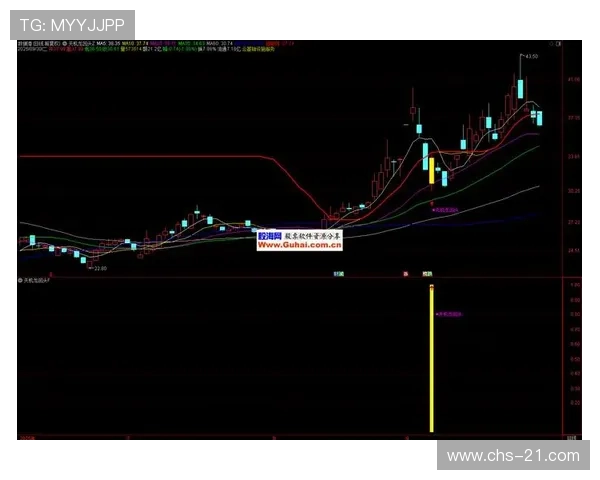Viewport: 600px width, 480px height.
Task: Open the www.Guhai.com.cn watermark link
Action: pyautogui.click(x=299, y=245)
